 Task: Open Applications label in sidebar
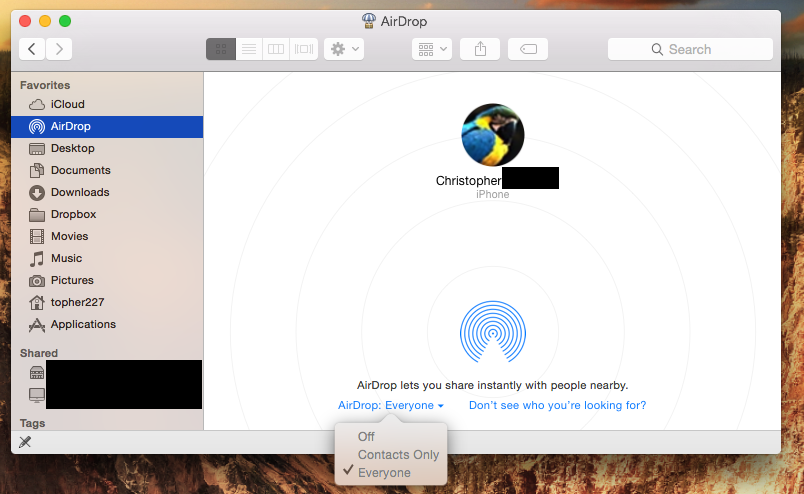pos(83,324)
